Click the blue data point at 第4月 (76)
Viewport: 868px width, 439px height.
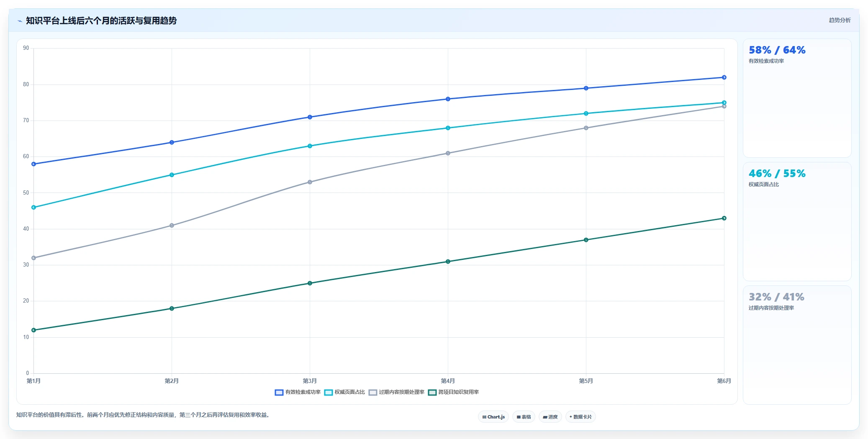(448, 99)
